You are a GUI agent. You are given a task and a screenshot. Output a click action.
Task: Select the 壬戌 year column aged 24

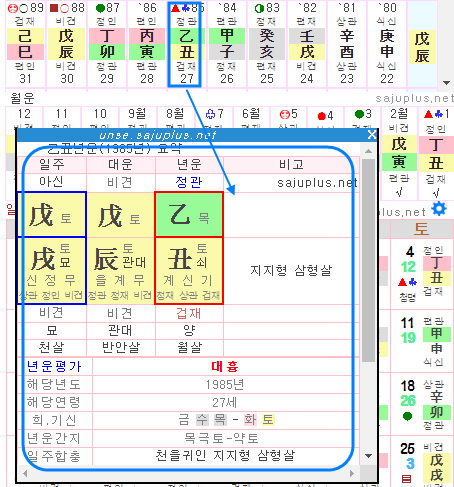[307, 44]
